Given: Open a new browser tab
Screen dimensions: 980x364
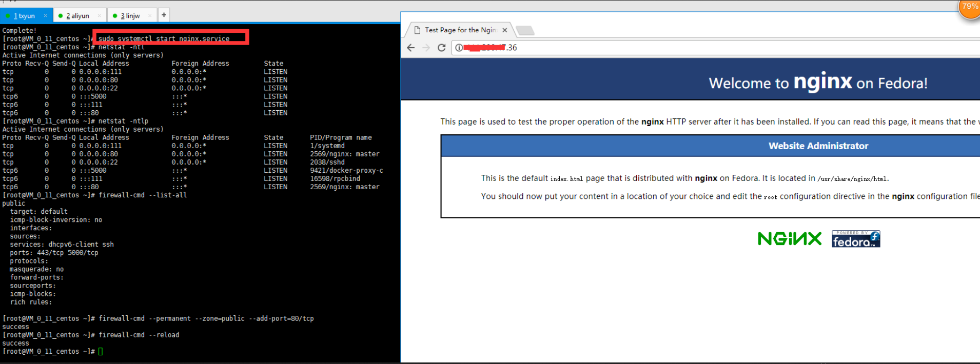Looking at the screenshot, I should tap(525, 31).
